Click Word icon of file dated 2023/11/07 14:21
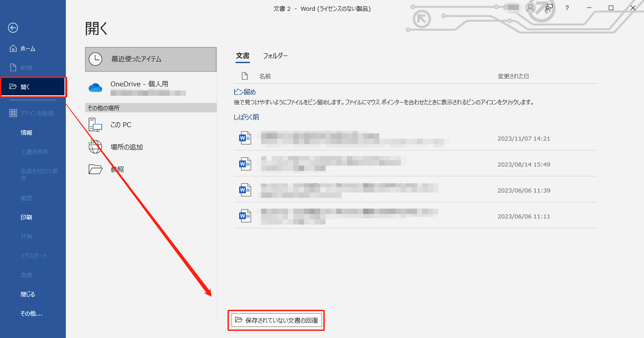 tap(245, 138)
